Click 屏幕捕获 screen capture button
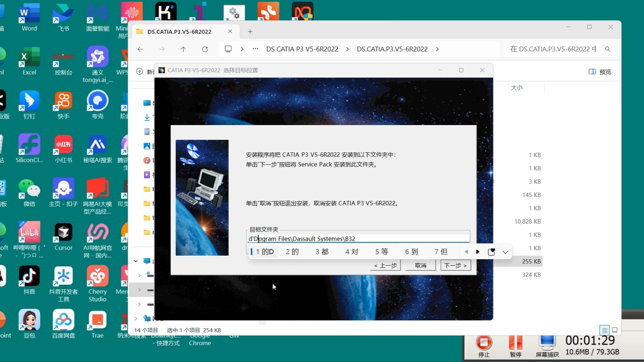 547,346
